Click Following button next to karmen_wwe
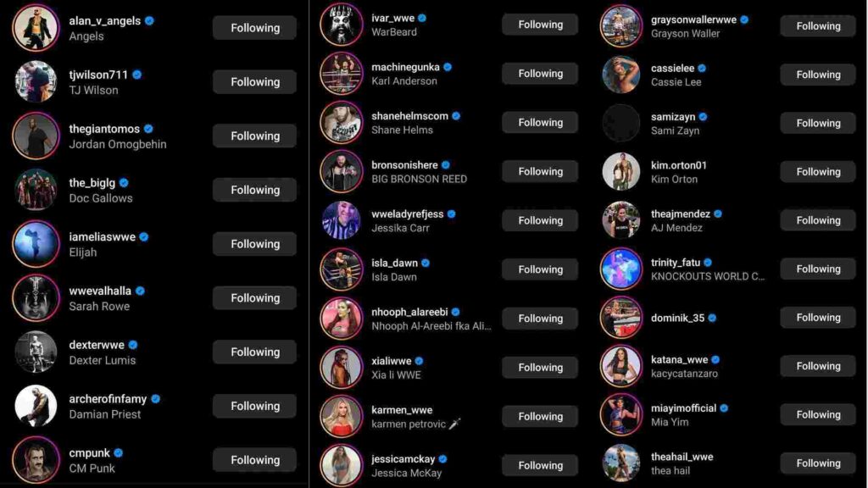 540,416
